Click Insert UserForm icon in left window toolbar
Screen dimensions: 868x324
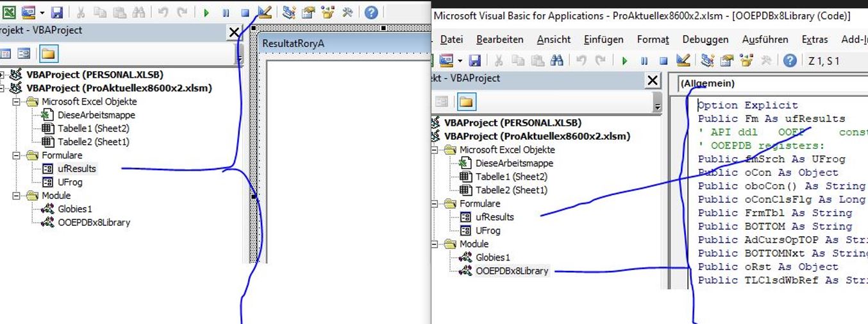point(28,12)
